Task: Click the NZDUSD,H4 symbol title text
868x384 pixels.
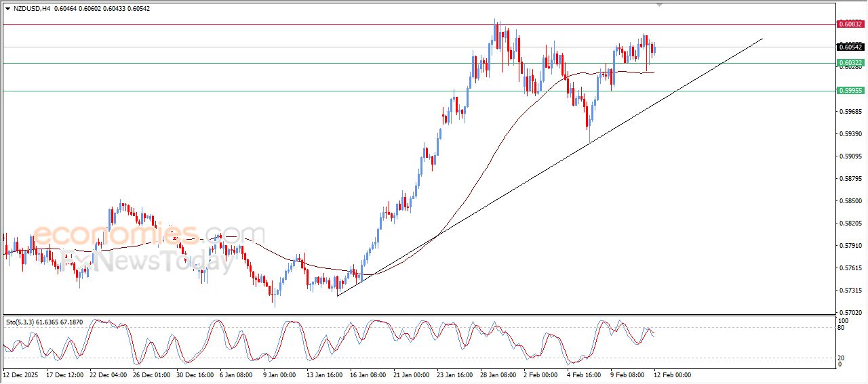Action: [32, 9]
